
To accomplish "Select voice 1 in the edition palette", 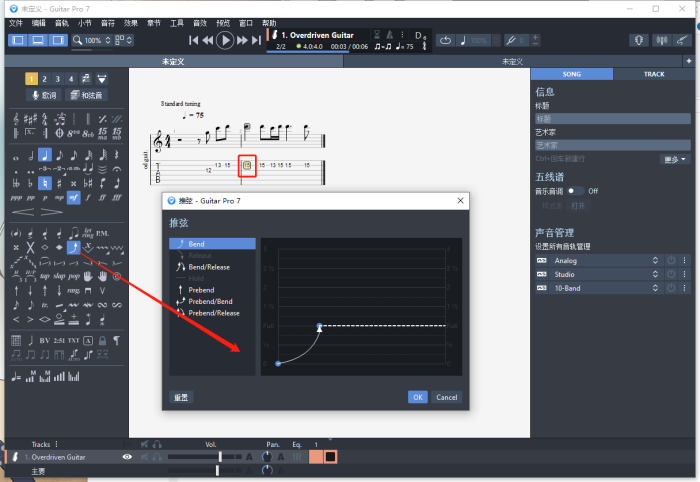I will 31,79.
